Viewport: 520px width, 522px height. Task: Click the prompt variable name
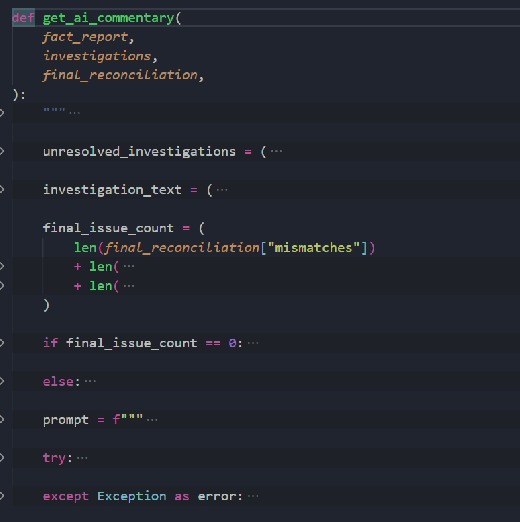(66, 420)
